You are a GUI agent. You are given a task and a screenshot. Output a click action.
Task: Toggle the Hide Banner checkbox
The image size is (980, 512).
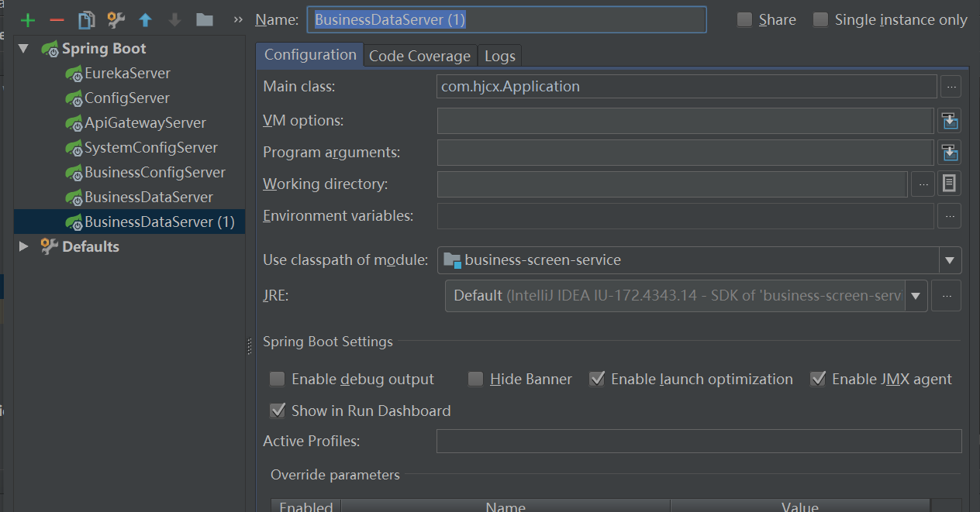476,380
